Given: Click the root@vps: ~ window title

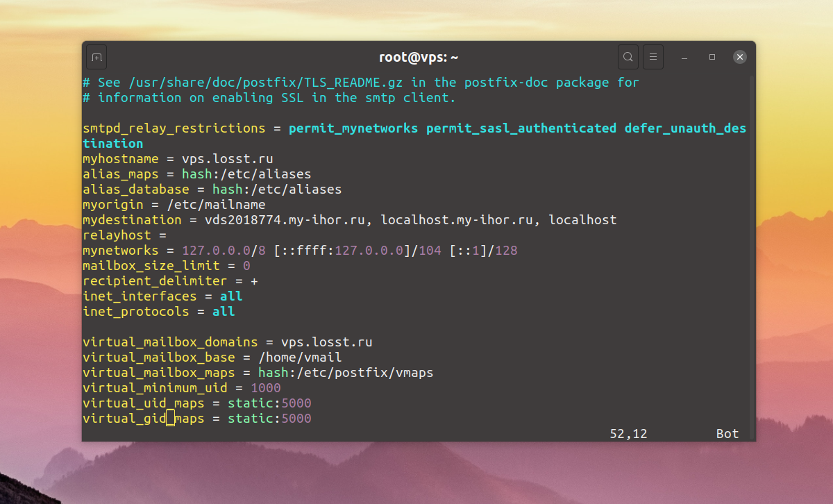Looking at the screenshot, I should (x=419, y=57).
